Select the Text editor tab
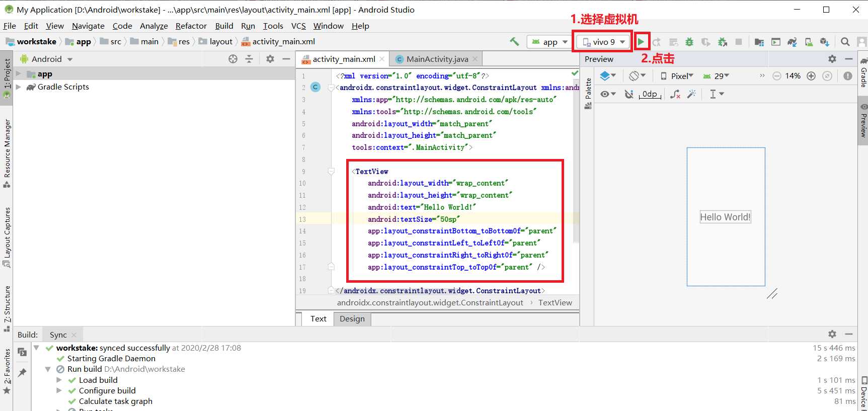The image size is (868, 411). (x=319, y=319)
